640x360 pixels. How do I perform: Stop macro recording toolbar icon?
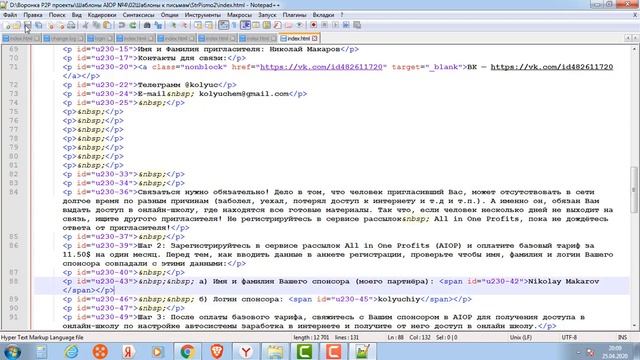[324, 25]
